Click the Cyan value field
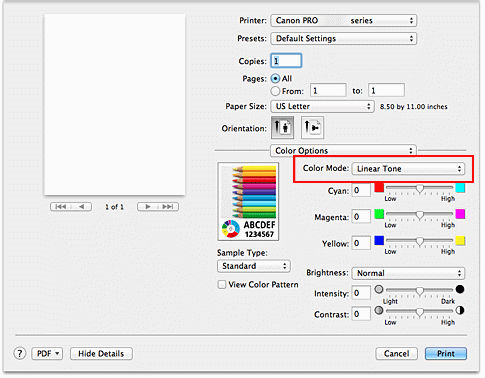 pyautogui.click(x=361, y=190)
